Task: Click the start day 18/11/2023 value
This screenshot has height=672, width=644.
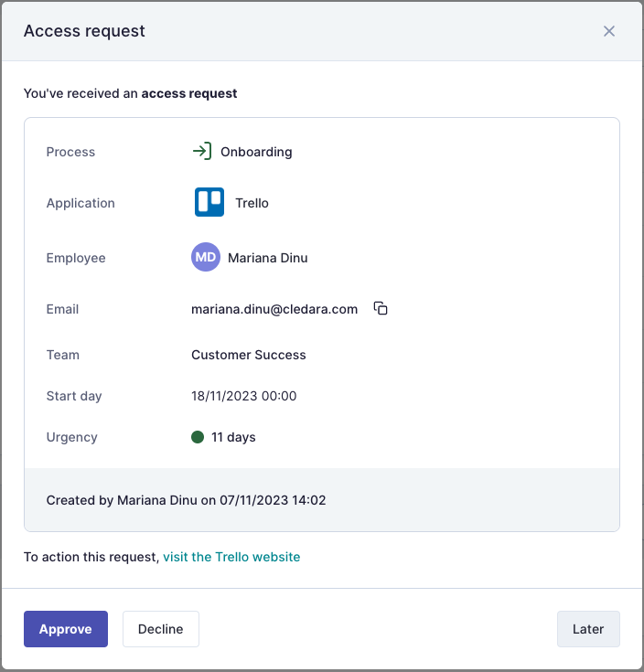Action: click(x=244, y=396)
